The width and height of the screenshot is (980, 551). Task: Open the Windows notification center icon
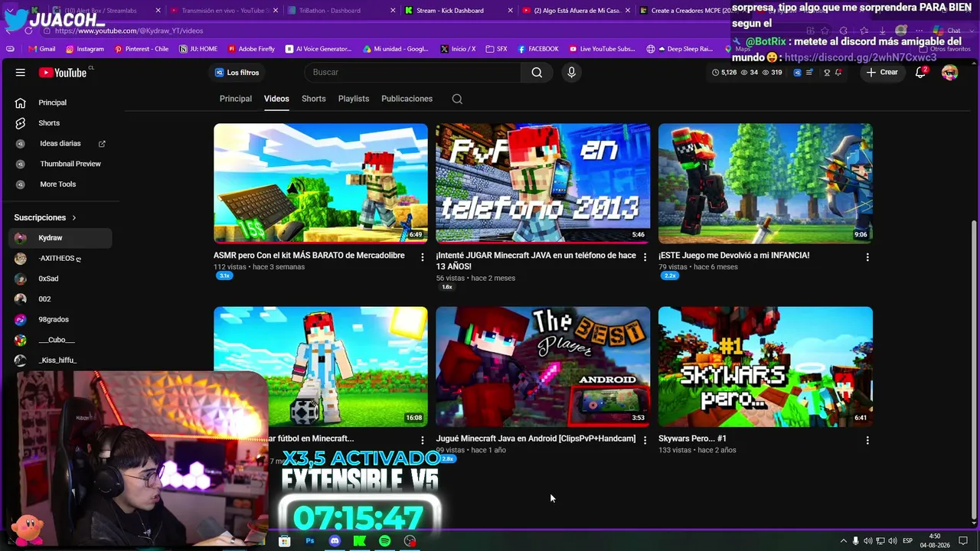click(x=963, y=541)
